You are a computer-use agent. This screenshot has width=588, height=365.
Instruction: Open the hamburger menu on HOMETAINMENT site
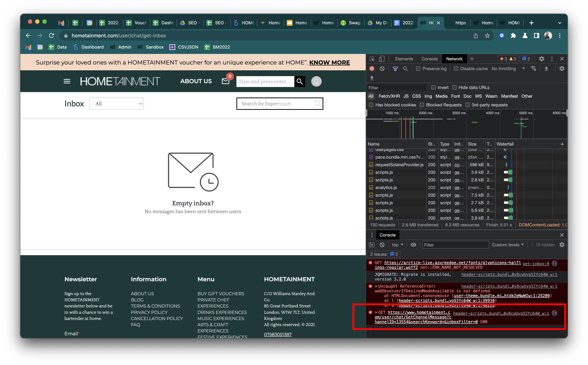point(67,81)
